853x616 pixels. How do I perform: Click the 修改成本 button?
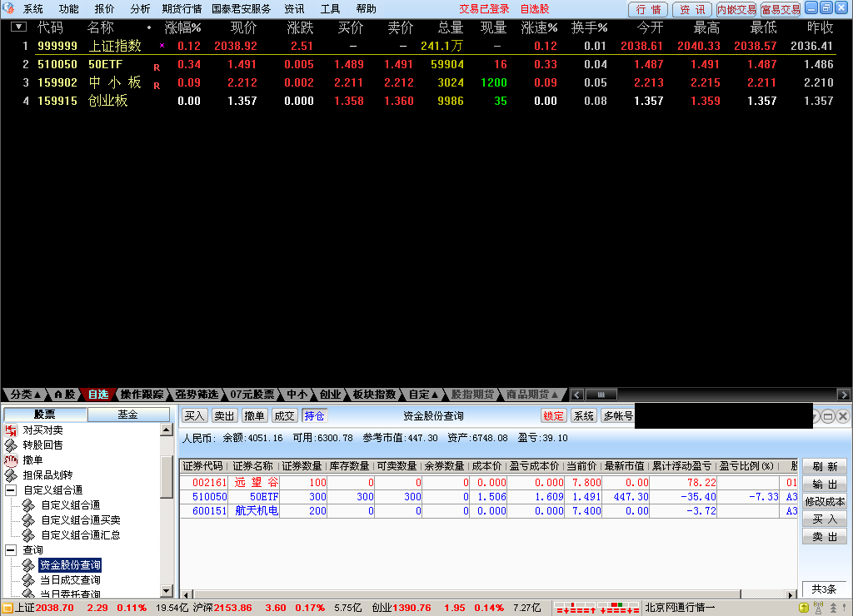click(x=824, y=502)
